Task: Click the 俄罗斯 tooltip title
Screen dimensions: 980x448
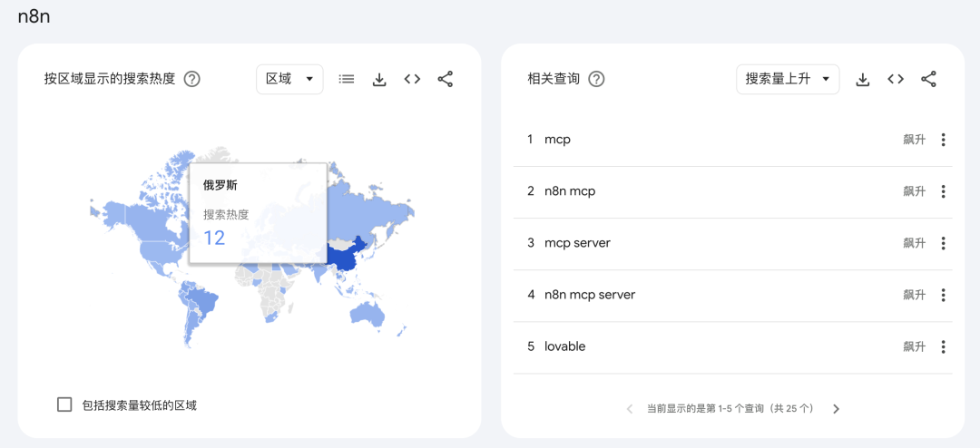Action: [220, 186]
